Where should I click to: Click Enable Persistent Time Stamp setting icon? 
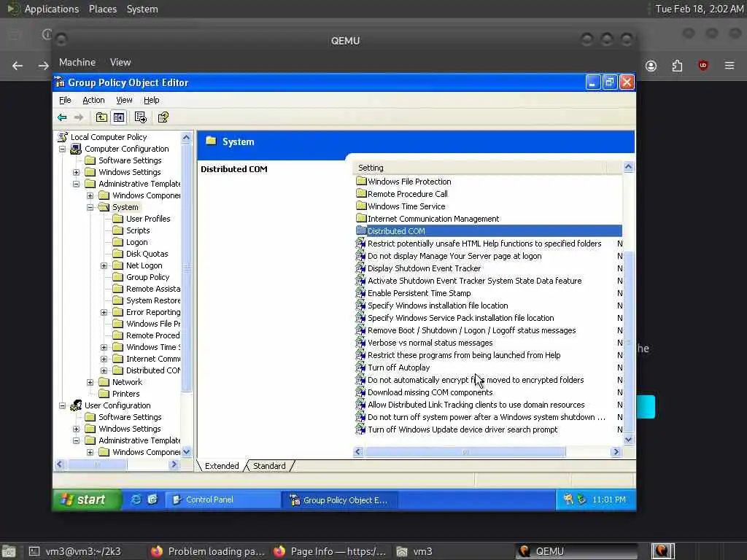360,293
